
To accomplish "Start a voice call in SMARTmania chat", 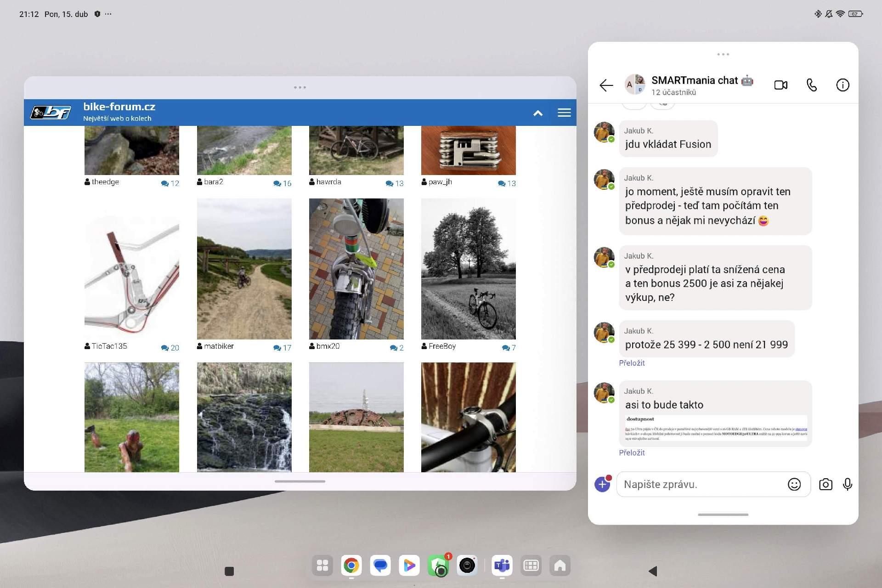I will tap(812, 85).
